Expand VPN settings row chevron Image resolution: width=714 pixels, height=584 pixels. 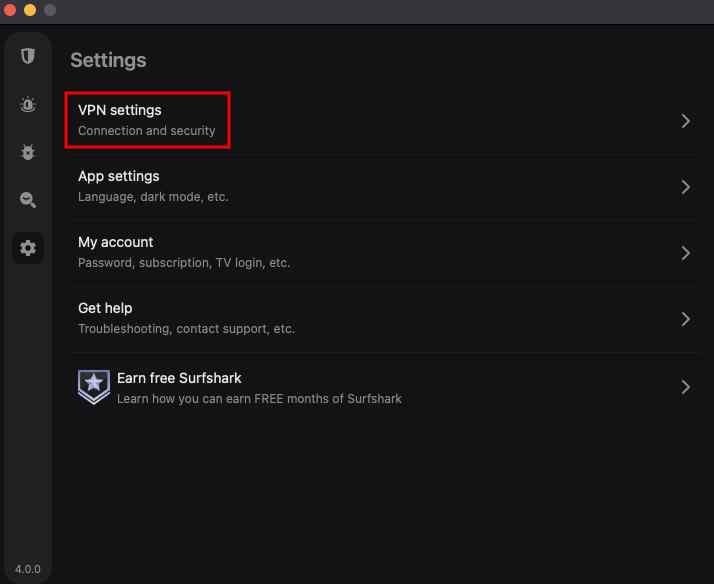pos(685,121)
